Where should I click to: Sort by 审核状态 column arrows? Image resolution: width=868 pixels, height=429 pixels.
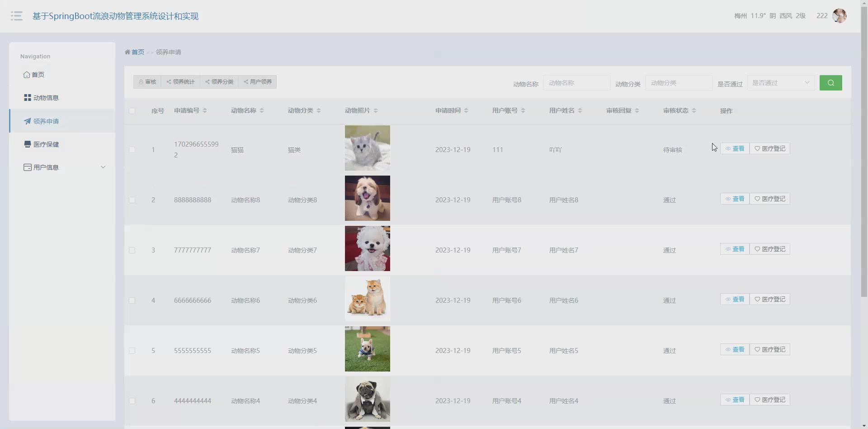[x=694, y=110]
